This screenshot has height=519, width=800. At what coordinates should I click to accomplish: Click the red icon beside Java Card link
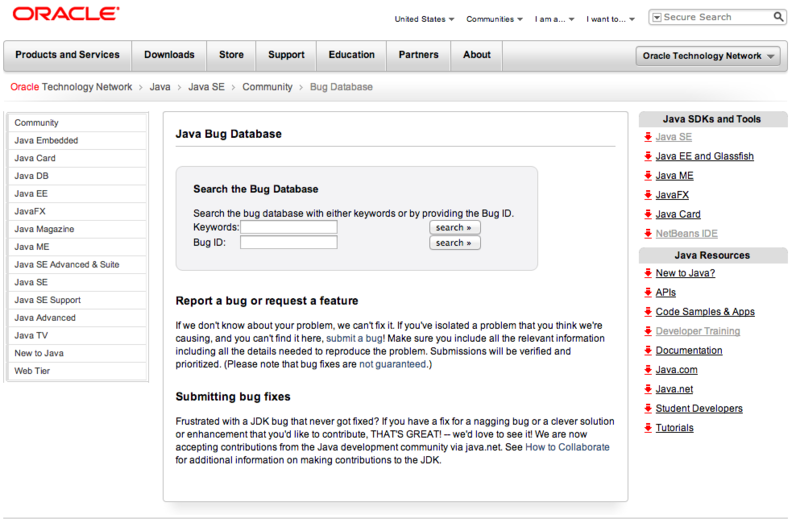pos(648,214)
